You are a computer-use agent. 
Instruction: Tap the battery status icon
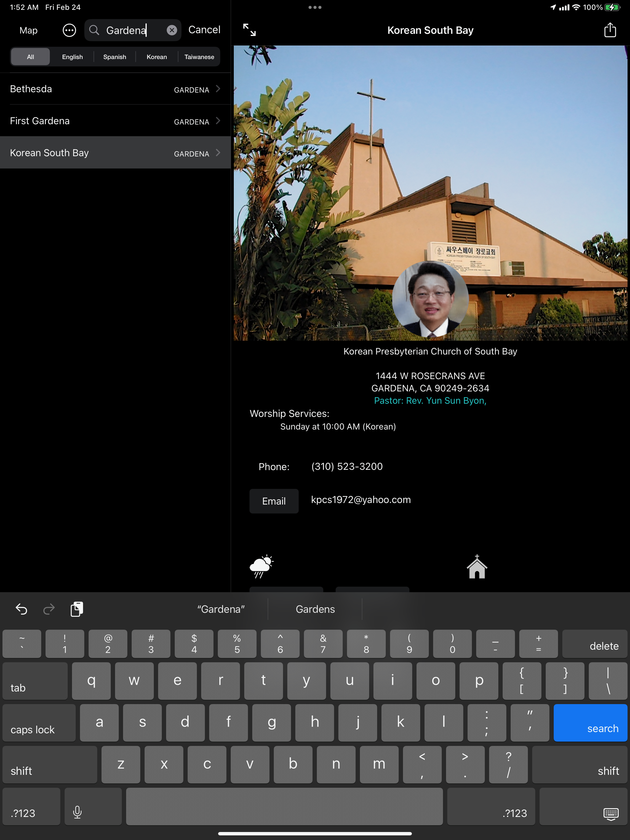pos(612,7)
